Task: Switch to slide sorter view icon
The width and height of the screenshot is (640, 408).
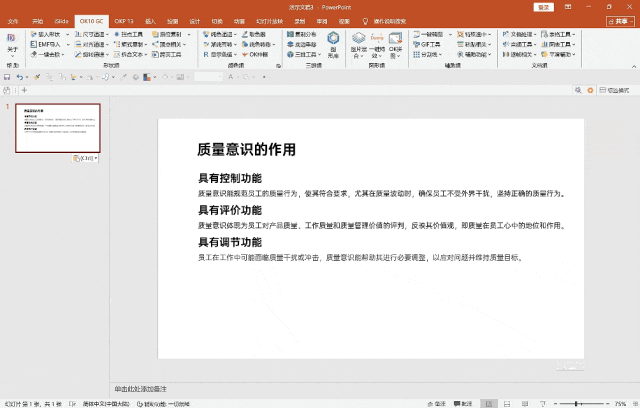Action: [507, 404]
